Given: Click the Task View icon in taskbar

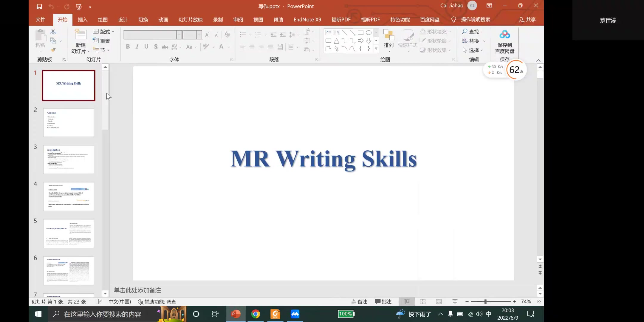Looking at the screenshot, I should [x=215, y=314].
